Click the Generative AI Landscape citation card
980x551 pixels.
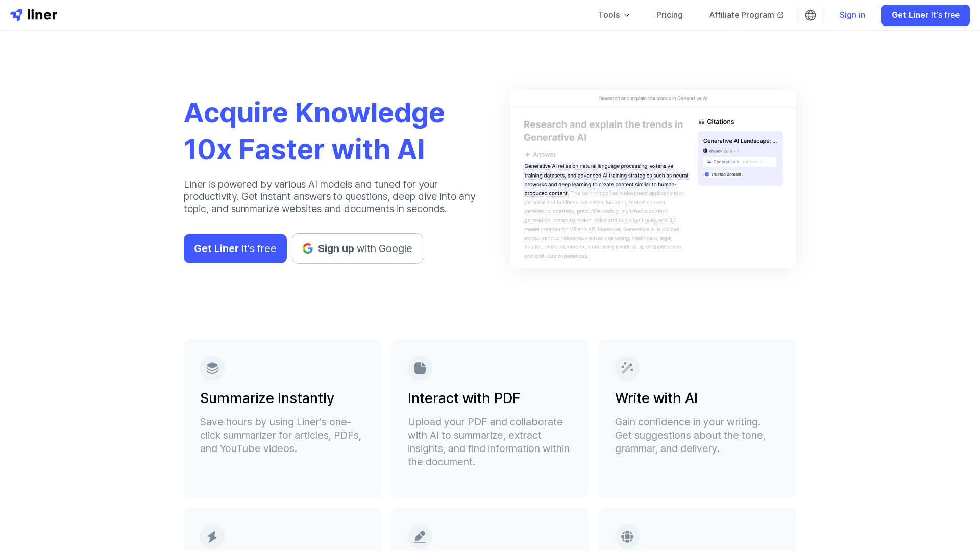[740, 158]
